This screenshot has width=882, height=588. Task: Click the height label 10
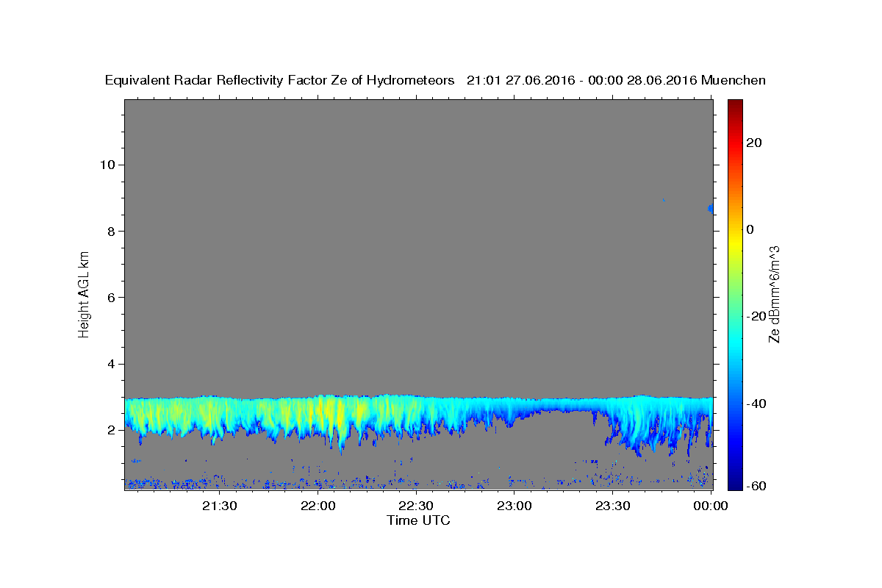tap(108, 165)
